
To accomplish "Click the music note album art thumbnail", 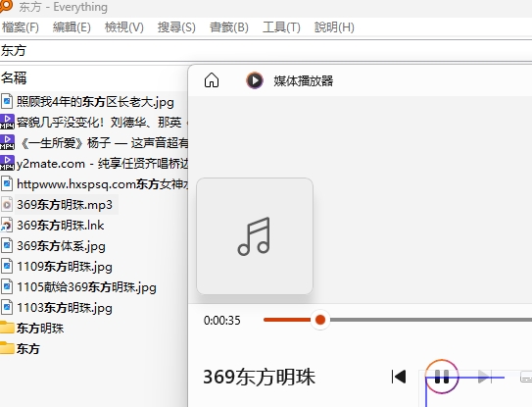I will click(x=255, y=236).
